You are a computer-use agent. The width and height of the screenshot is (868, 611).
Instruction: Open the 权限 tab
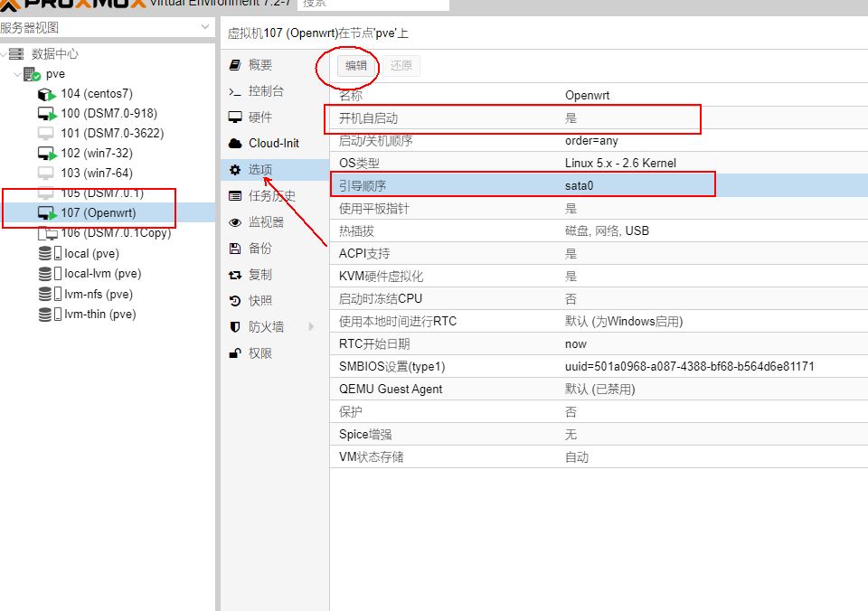pos(275,353)
